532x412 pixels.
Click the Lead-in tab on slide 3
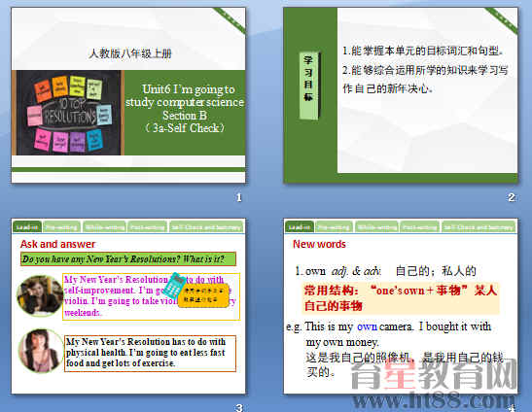[x=27, y=226]
